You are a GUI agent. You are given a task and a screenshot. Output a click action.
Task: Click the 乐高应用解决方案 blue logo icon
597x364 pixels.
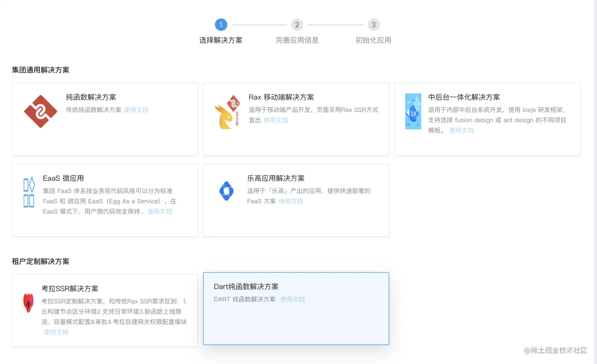coord(226,191)
